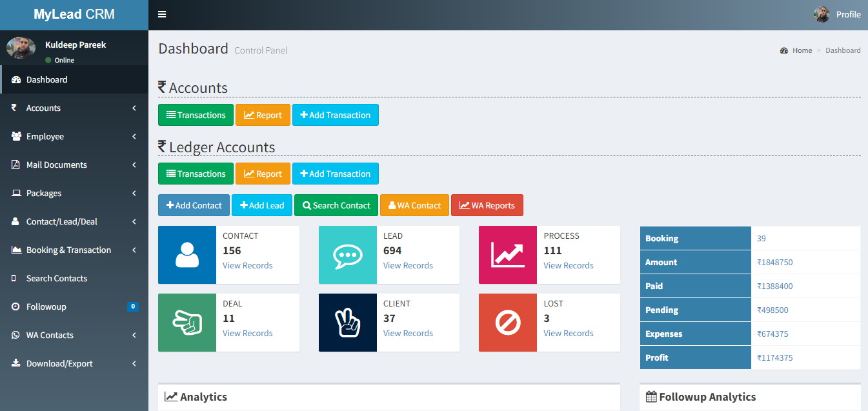Click the Booking & Transaction chart icon
The height and width of the screenshot is (411, 868).
16,250
